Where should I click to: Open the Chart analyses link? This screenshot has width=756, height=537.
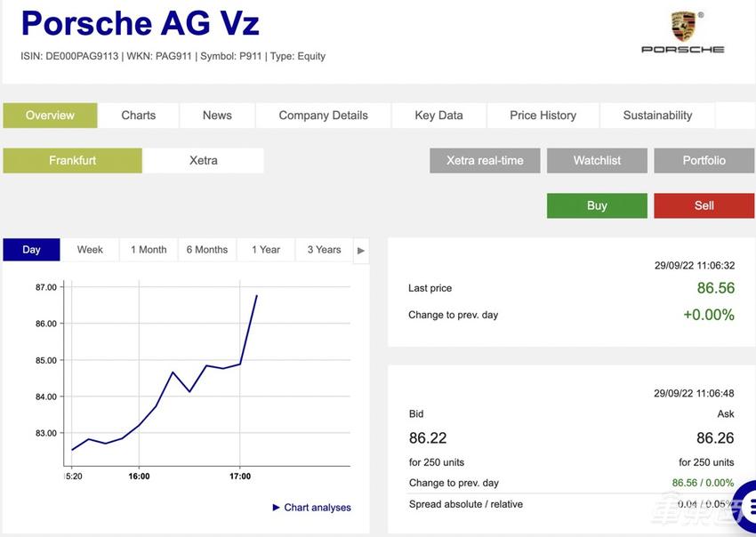[311, 508]
